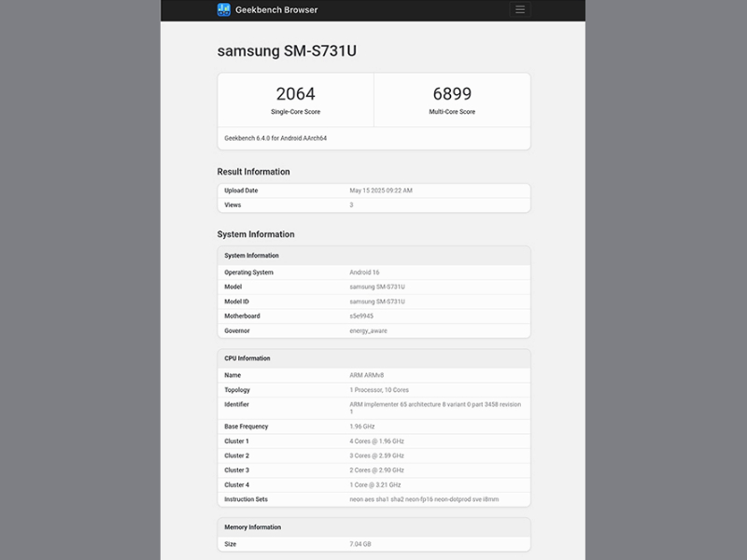Screen dimensions: 747x560
Task: Select the upload date May 15 2025 value
Action: coord(381,190)
